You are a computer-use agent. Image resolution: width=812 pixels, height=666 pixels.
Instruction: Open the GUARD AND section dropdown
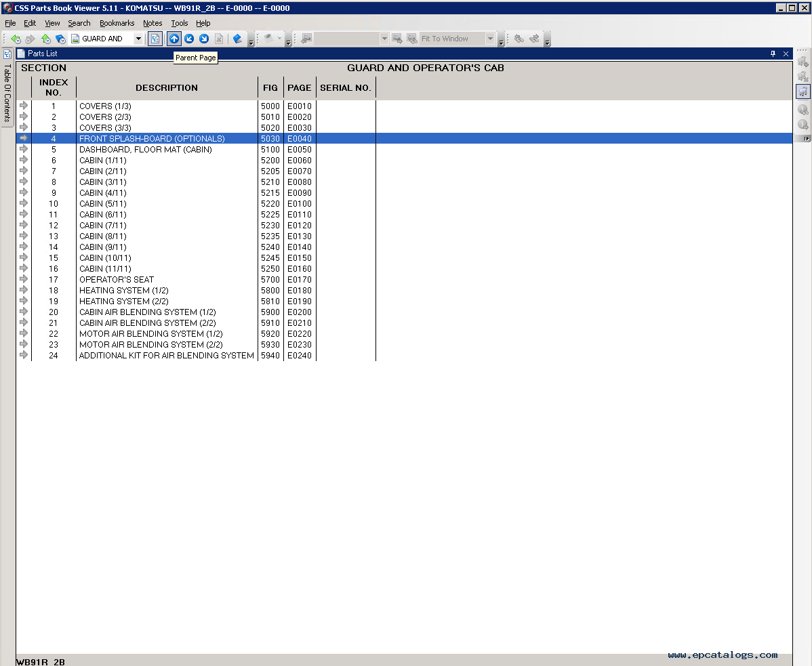coord(138,39)
